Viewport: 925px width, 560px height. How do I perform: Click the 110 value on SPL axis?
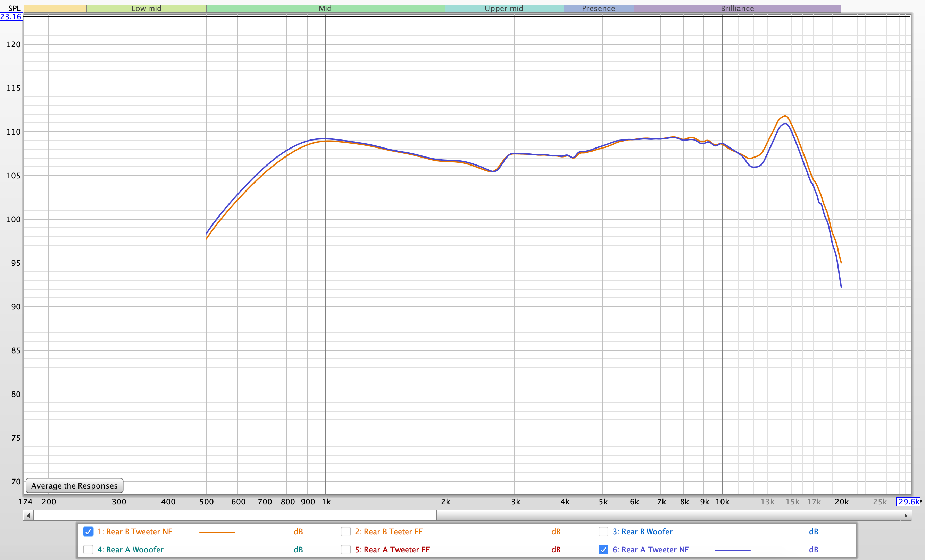click(14, 131)
